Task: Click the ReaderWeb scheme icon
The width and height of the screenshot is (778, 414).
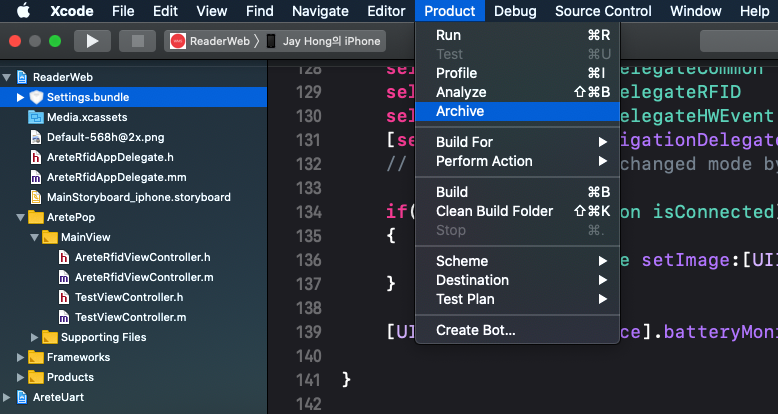Action: [x=177, y=41]
